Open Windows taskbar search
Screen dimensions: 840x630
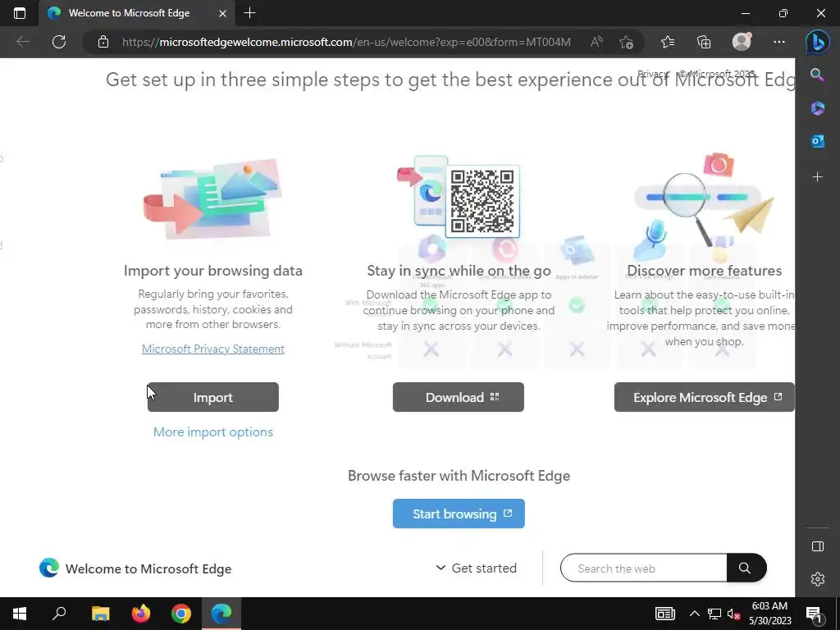59,614
